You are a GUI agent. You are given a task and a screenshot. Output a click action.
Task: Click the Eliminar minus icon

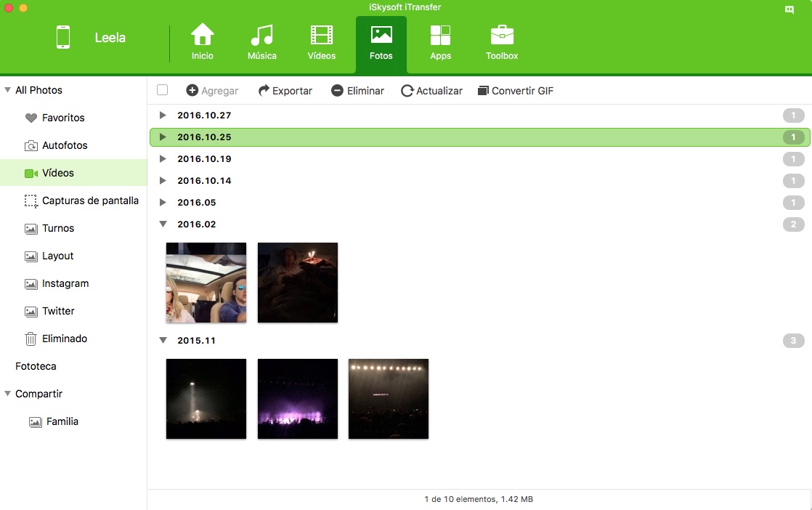337,90
